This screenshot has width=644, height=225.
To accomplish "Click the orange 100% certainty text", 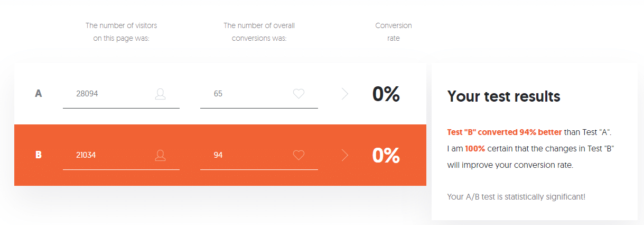I will click(475, 148).
